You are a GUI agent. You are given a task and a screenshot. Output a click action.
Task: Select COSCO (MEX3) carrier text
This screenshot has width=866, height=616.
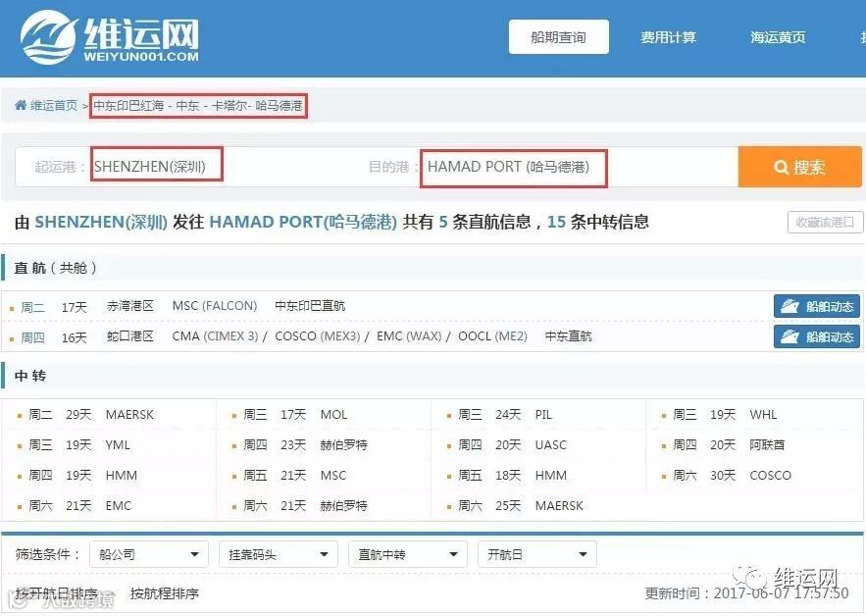pos(318,335)
